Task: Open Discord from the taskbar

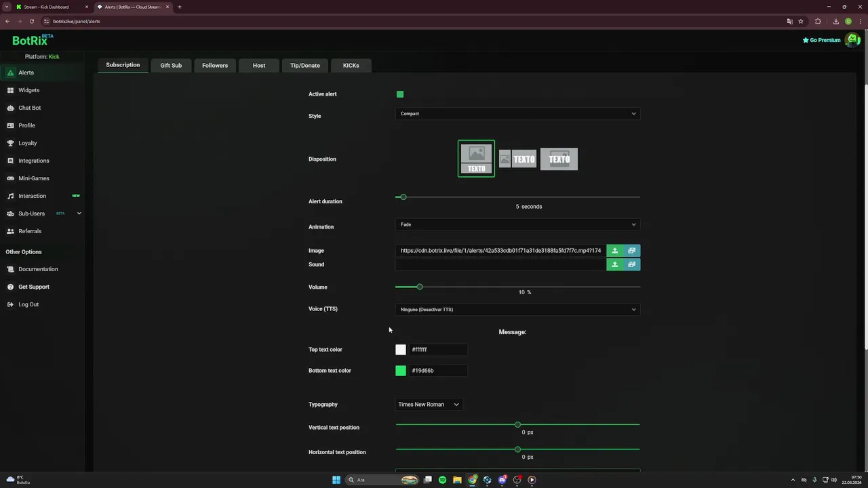Action: pyautogui.click(x=502, y=480)
